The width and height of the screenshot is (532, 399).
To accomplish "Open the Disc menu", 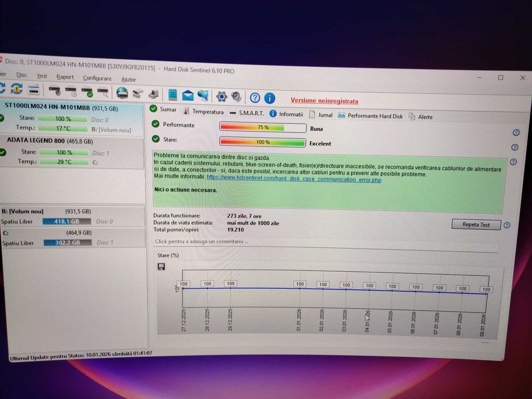I will click(x=21, y=75).
